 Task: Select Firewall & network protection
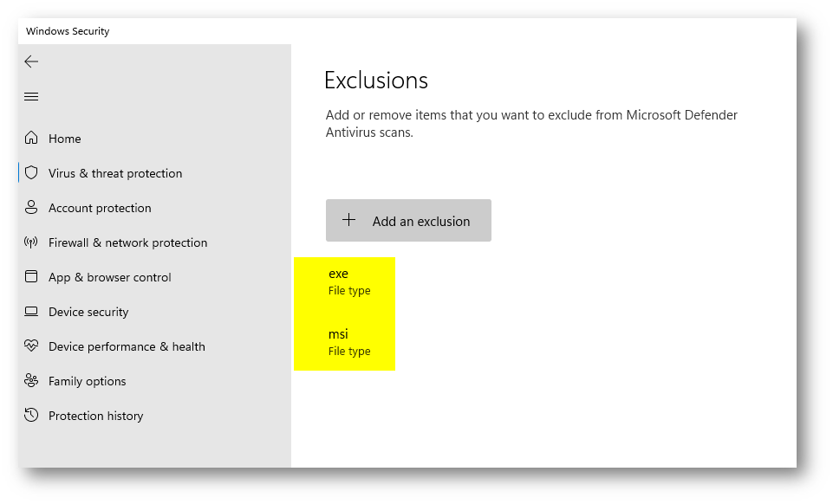click(128, 243)
